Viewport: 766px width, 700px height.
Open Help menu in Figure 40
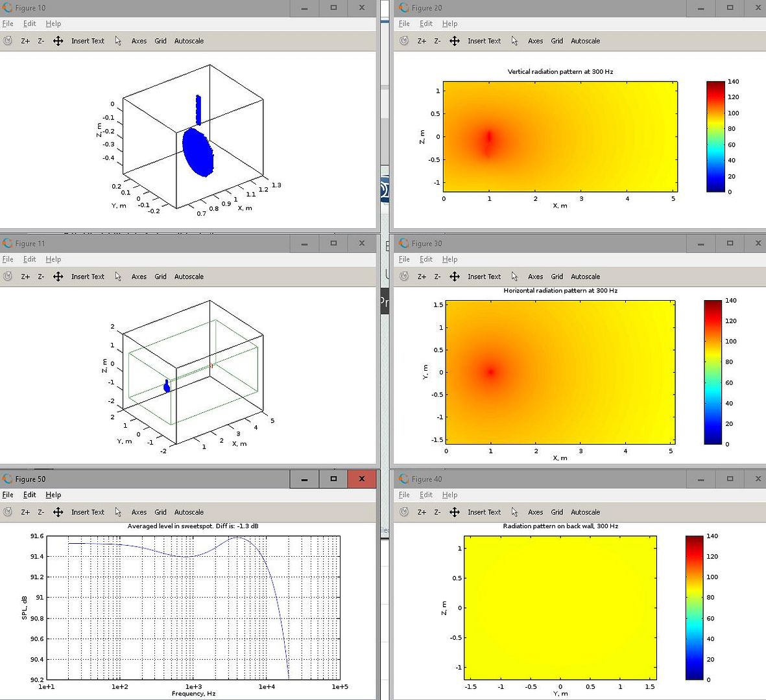449,495
